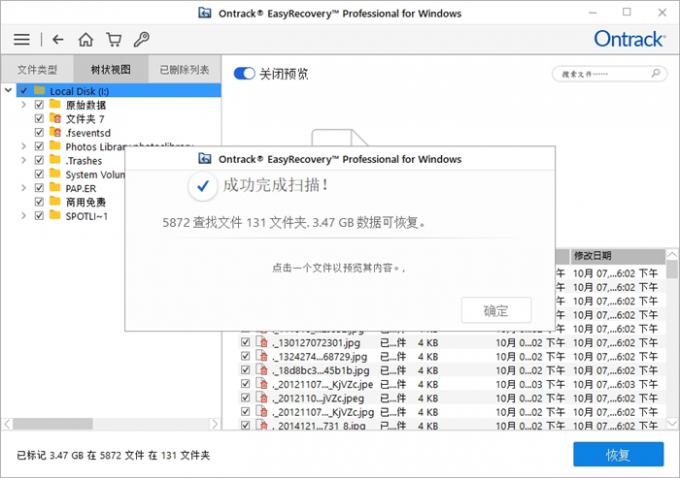680x478 pixels.
Task: Return to the home screen icon
Action: 85,39
